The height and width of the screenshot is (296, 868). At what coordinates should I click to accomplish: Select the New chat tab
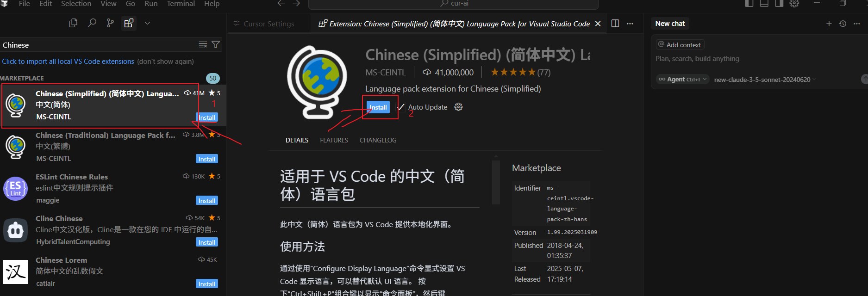(x=670, y=24)
